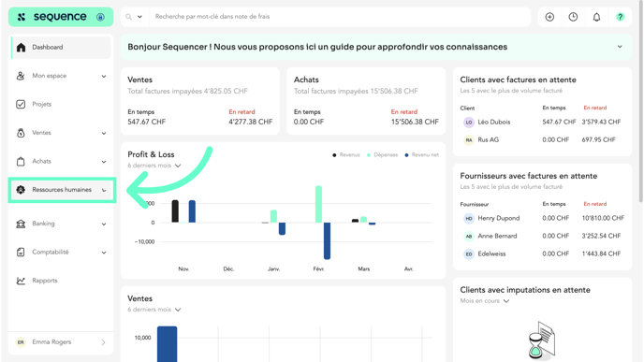Image resolution: width=644 pixels, height=362 pixels.
Task: Select Emma Rogers user name
Action: (x=51, y=342)
